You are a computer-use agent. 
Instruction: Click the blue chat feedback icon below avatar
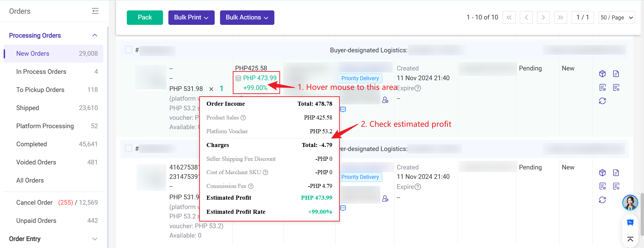coord(630,222)
